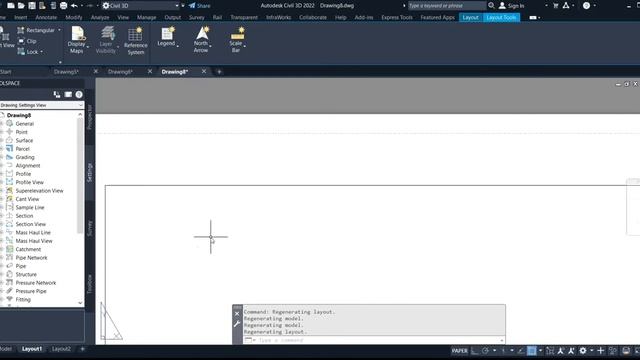Open the Annotate ribbon tab

(46, 18)
